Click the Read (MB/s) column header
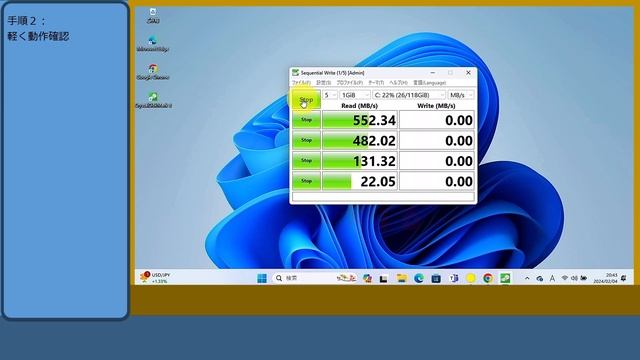640x360 pixels. [359, 106]
